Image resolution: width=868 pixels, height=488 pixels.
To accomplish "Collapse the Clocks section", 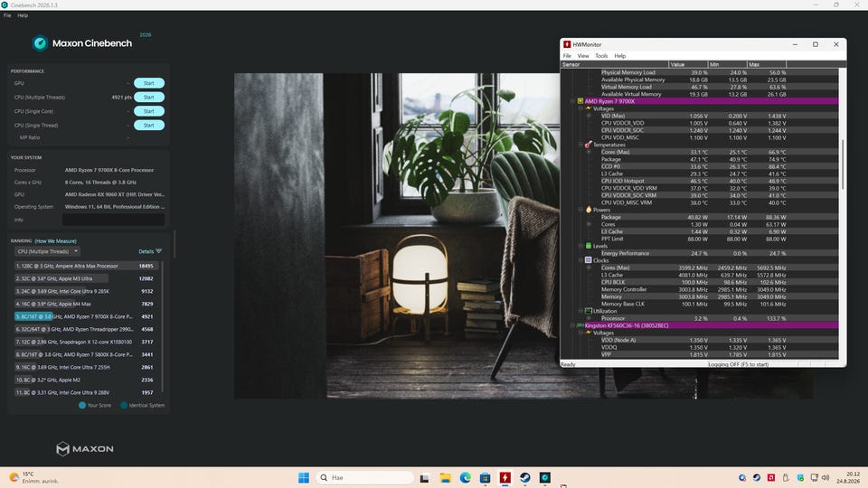I will [x=581, y=260].
